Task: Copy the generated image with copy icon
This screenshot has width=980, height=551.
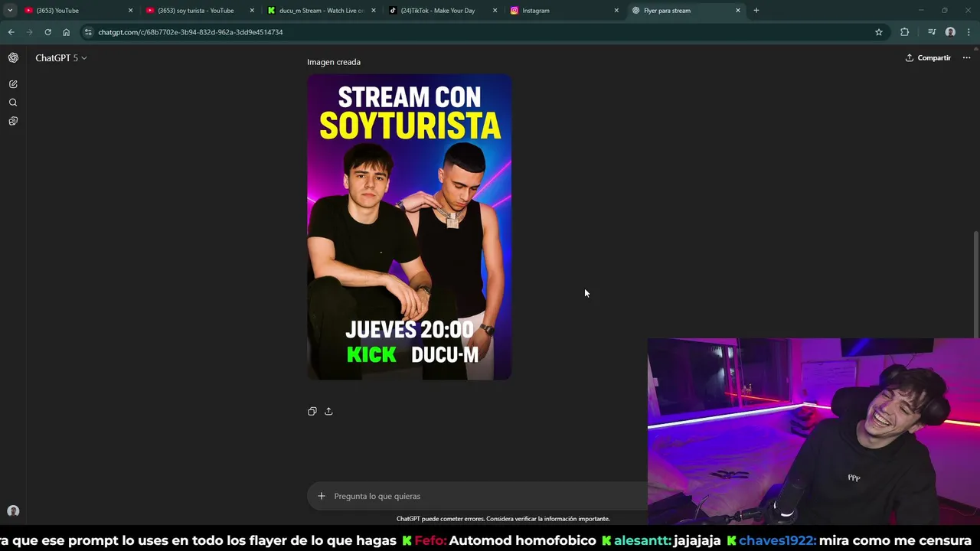Action: pyautogui.click(x=312, y=411)
